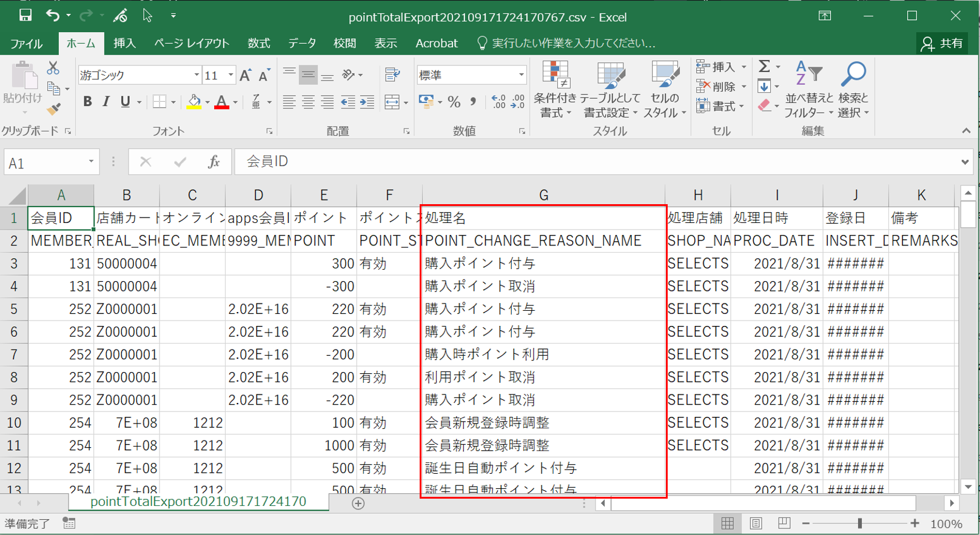
Task: Click the 共有 share button
Action: 942,43
